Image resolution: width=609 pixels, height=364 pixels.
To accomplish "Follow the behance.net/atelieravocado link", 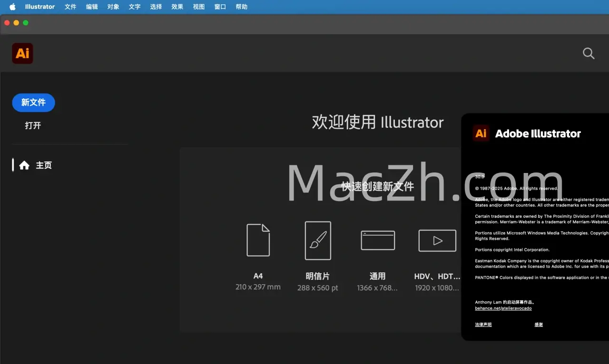I will click(x=503, y=308).
